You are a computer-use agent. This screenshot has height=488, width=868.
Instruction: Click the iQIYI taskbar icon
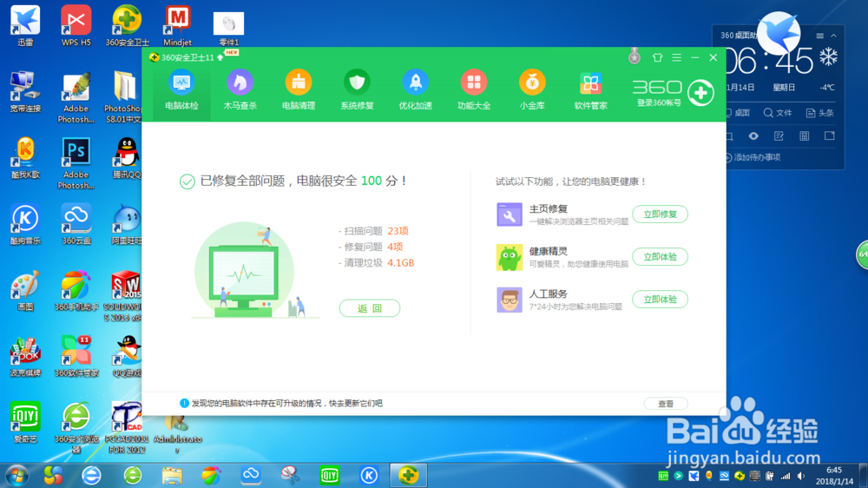329,475
